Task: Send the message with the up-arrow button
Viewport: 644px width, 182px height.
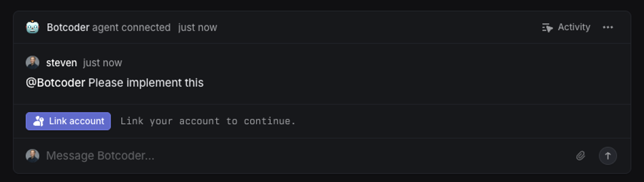Action: point(608,155)
